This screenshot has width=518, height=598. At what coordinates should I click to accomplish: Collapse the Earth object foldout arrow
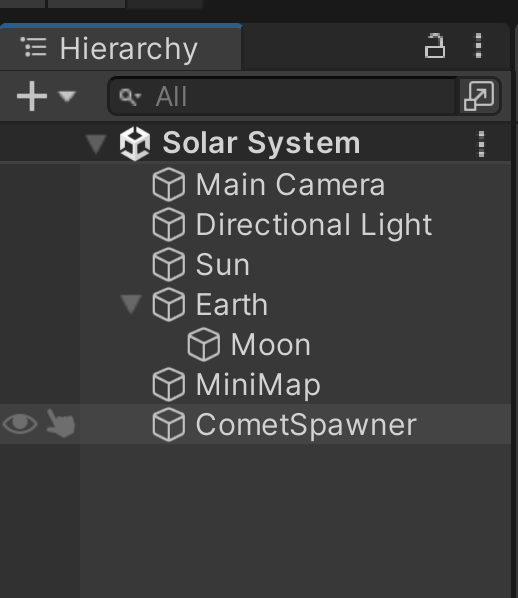[131, 305]
